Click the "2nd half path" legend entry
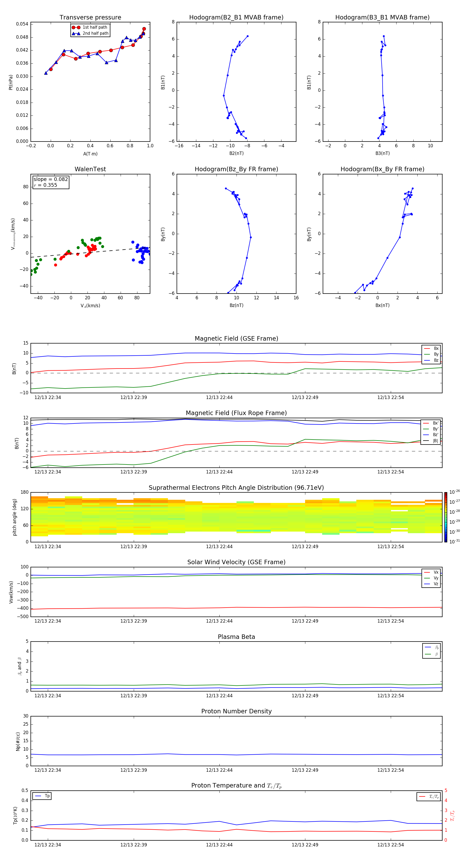Viewport: 473px width, 868px height. [90, 33]
